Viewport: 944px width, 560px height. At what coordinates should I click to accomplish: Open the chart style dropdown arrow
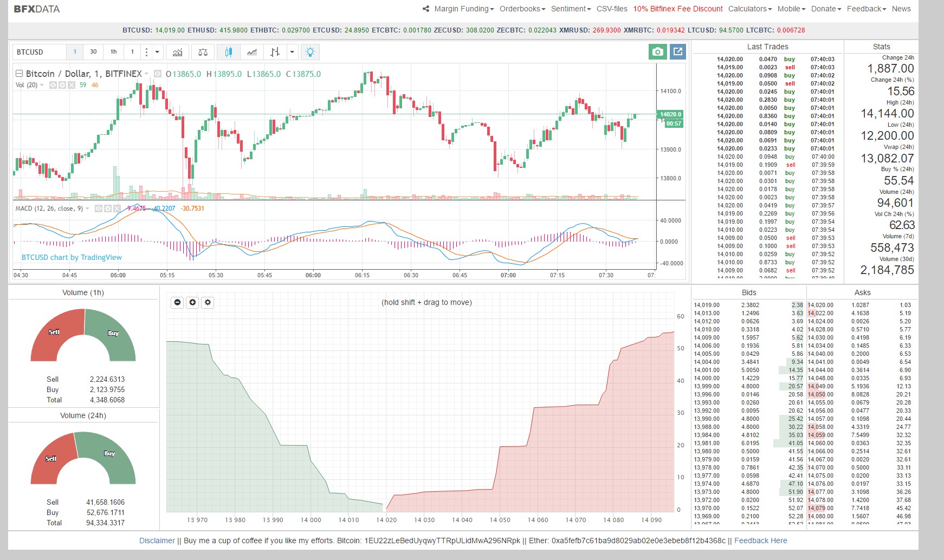[292, 52]
